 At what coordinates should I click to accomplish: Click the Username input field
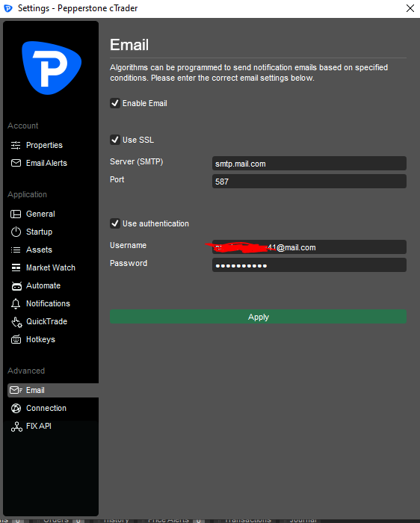(309, 247)
